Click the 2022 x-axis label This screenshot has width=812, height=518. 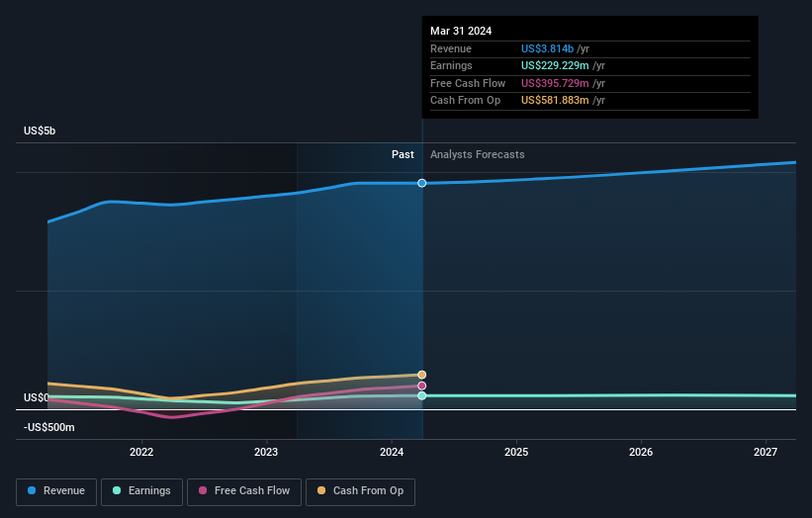coord(141,453)
